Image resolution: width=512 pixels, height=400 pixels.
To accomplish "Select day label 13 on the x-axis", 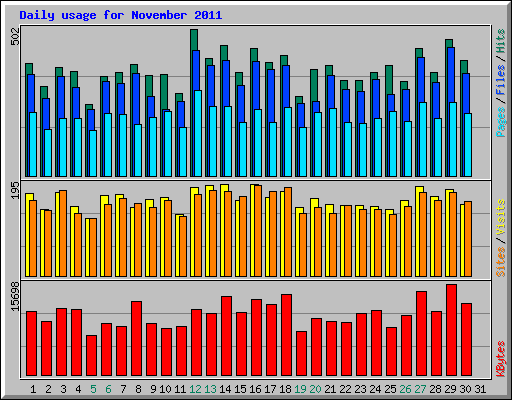I will [210, 389].
